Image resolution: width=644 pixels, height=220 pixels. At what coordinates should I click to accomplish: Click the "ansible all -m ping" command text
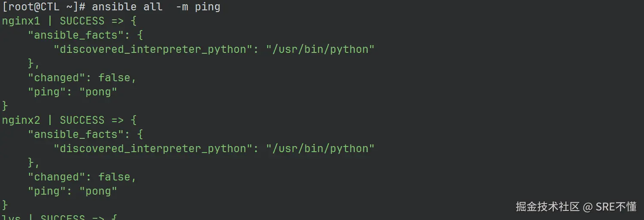[x=156, y=7]
